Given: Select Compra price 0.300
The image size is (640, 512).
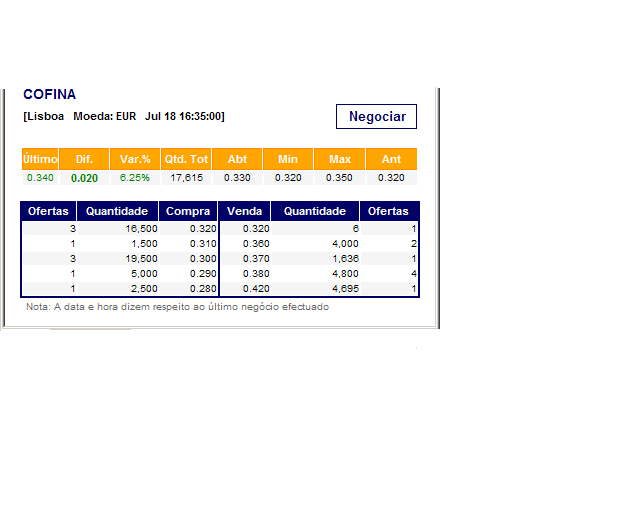Looking at the screenshot, I should (x=203, y=259).
